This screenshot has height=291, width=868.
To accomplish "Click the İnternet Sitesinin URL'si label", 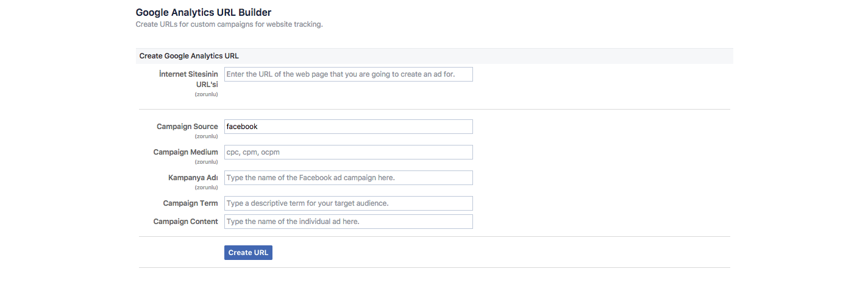I will 188,79.
